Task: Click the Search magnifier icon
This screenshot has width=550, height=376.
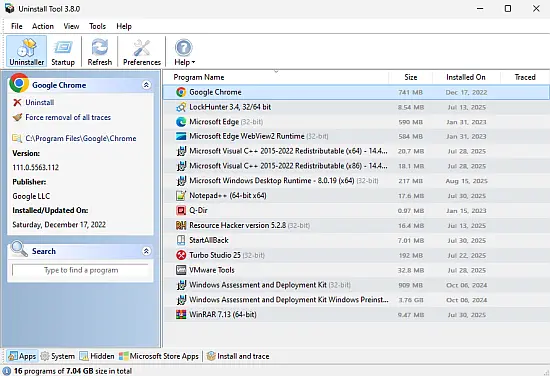Action: pos(19,249)
